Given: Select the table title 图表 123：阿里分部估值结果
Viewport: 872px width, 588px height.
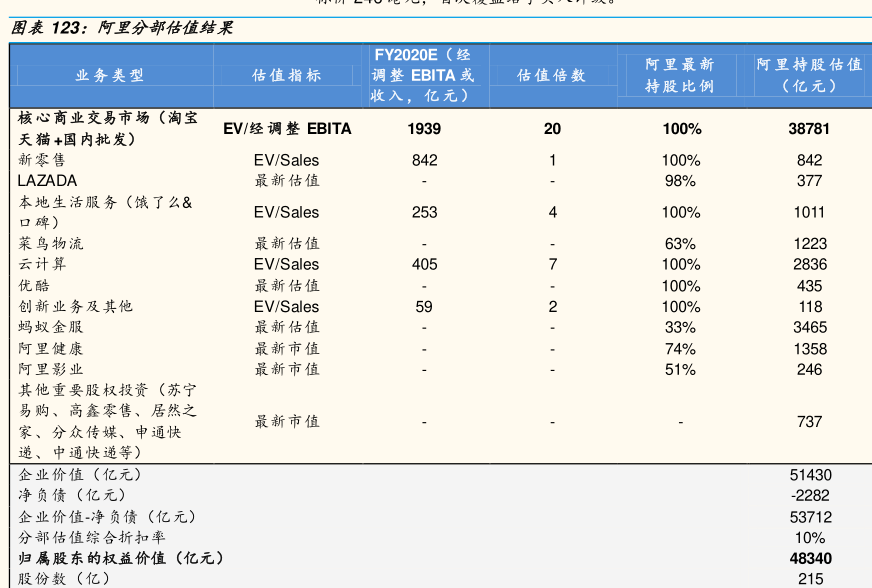Looking at the screenshot, I should pos(122,28).
